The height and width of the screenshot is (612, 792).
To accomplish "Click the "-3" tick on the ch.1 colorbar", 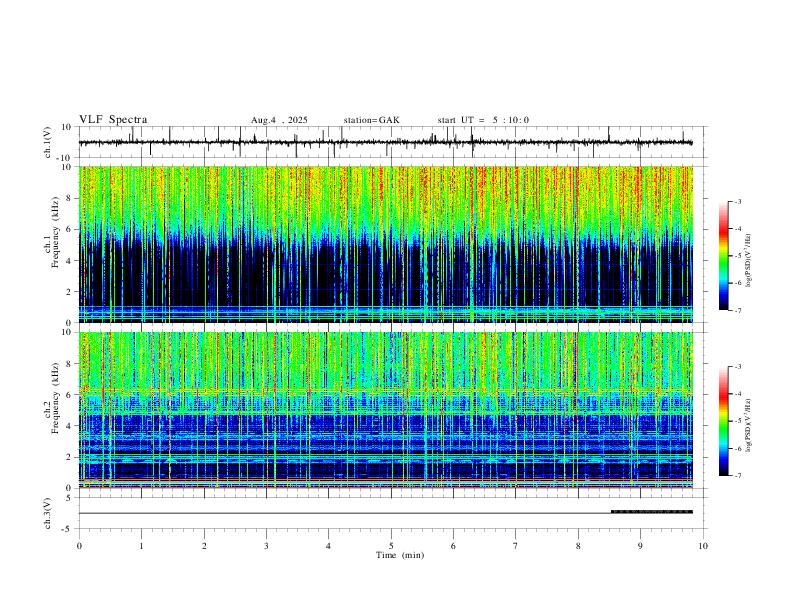I will [x=738, y=201].
